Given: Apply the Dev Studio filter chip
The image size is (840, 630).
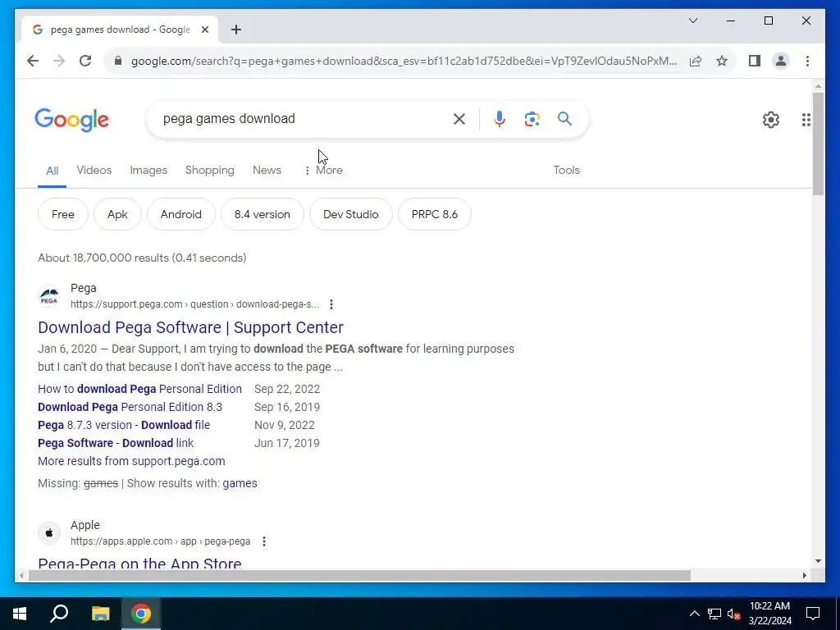Looking at the screenshot, I should pyautogui.click(x=351, y=214).
